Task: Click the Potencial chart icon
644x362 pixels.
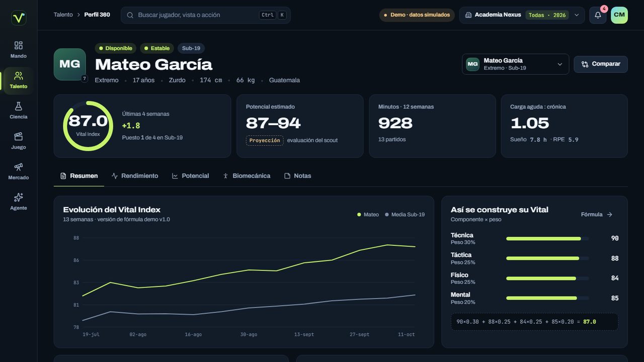Action: click(175, 176)
